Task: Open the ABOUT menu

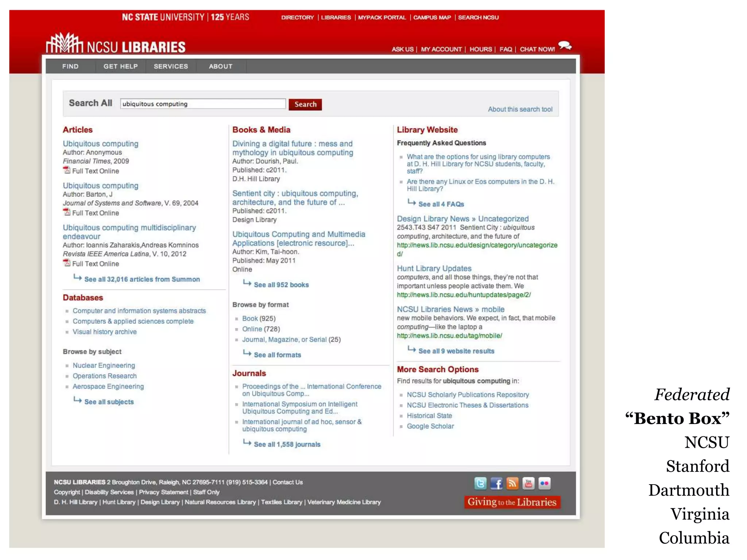Action: tap(221, 66)
